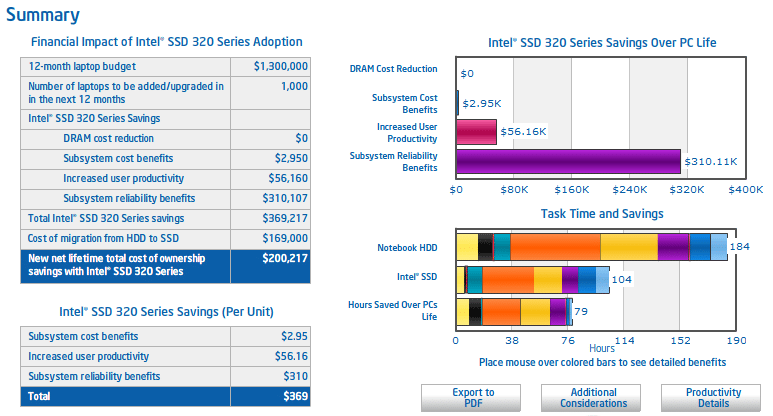Click the per-unit $56.16 value
The height and width of the screenshot is (416, 773).
coord(291,356)
